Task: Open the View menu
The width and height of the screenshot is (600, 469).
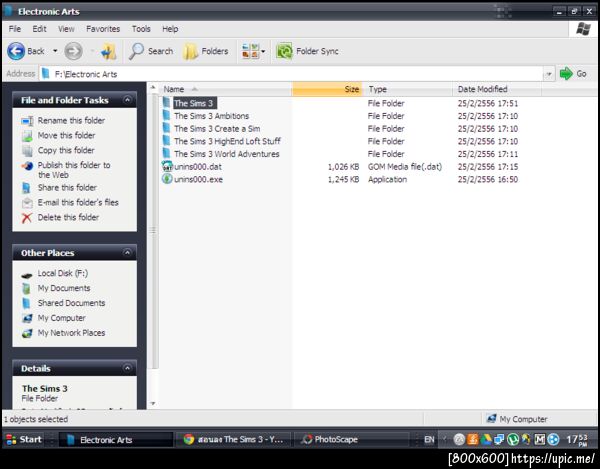Action: 66,29
